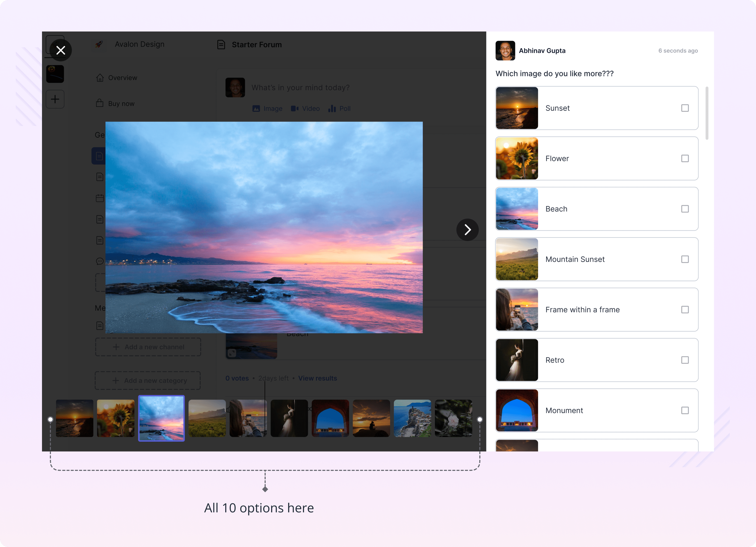Select white rose thumbnail in filmstrip

pos(454,418)
